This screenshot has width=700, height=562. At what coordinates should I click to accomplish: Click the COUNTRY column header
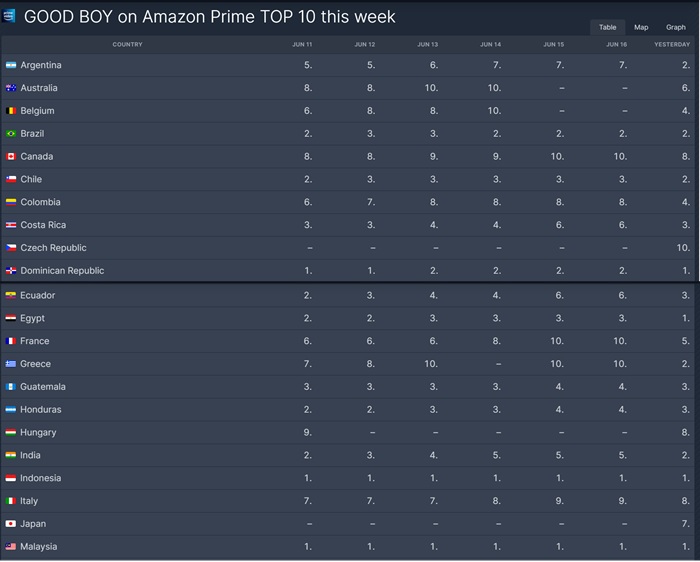click(x=127, y=45)
